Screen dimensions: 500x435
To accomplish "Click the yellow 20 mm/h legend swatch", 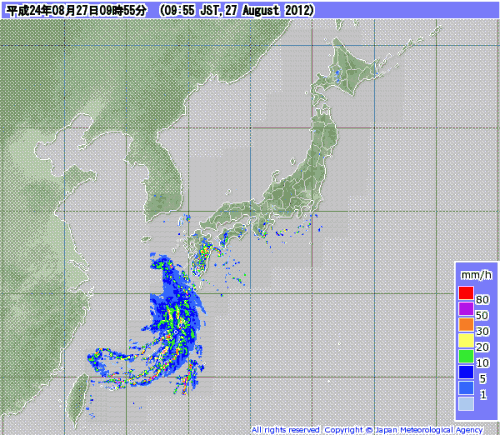I will 466,340.
